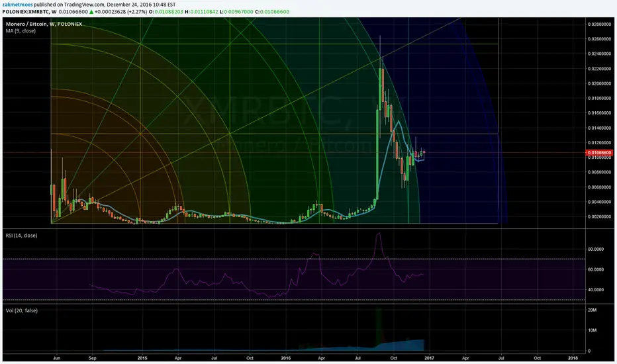Click the low value L:0.00967000
The width and height of the screenshot is (617, 364).
[x=236, y=12]
